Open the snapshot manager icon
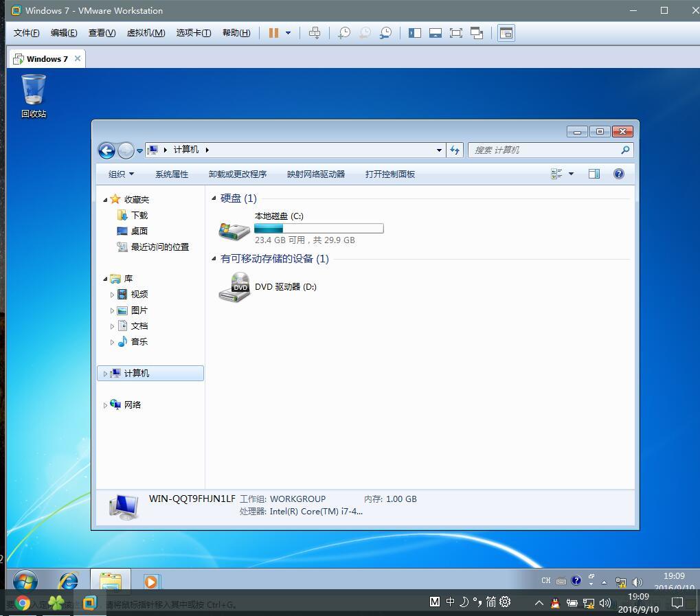700x616 pixels. point(386,33)
